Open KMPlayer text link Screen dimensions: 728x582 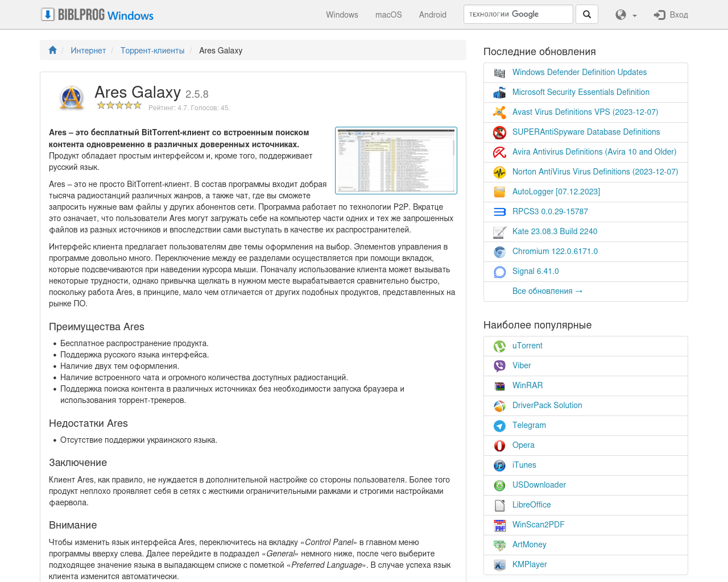click(x=530, y=564)
